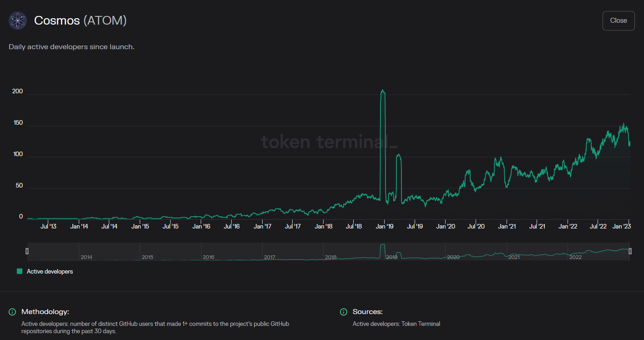Close the Cosmos chart dialog

click(x=619, y=20)
